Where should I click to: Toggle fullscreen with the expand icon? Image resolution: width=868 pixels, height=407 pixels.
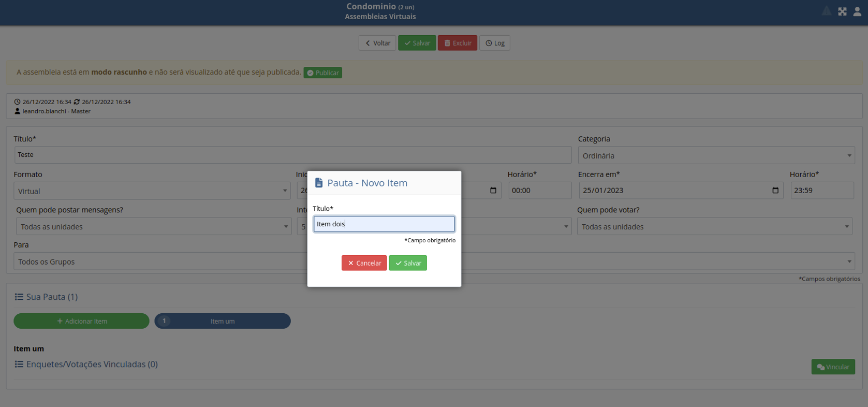point(842,11)
